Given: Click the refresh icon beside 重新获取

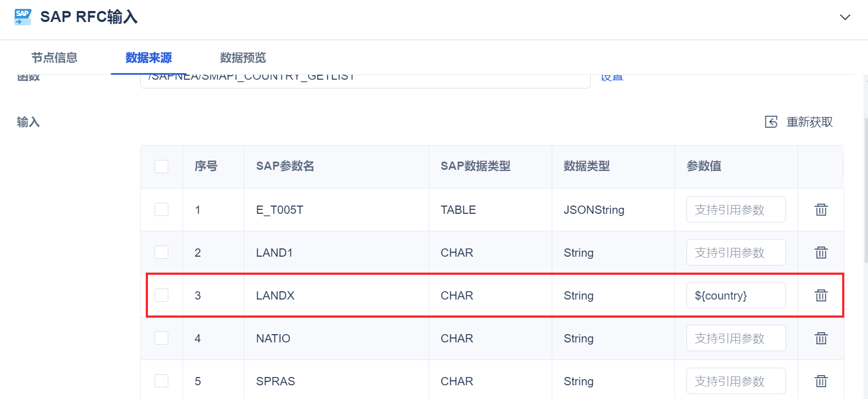Looking at the screenshot, I should pos(771,122).
